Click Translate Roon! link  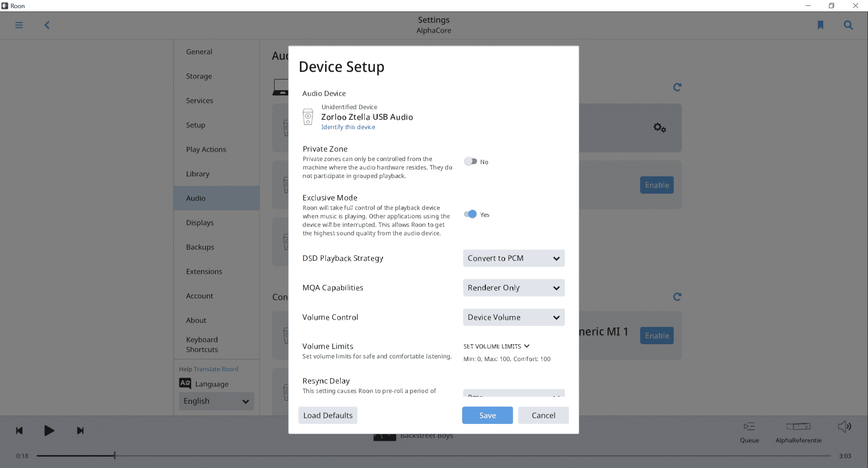pyautogui.click(x=216, y=369)
